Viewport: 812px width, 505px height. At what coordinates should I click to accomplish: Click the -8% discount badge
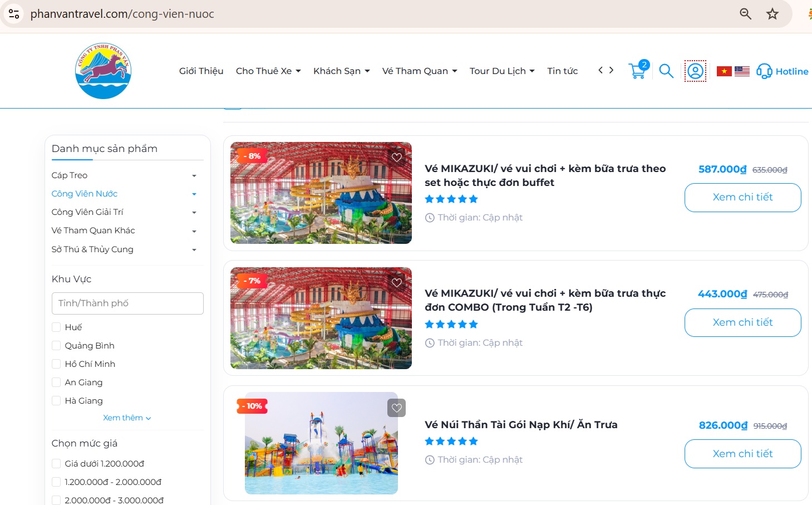252,156
